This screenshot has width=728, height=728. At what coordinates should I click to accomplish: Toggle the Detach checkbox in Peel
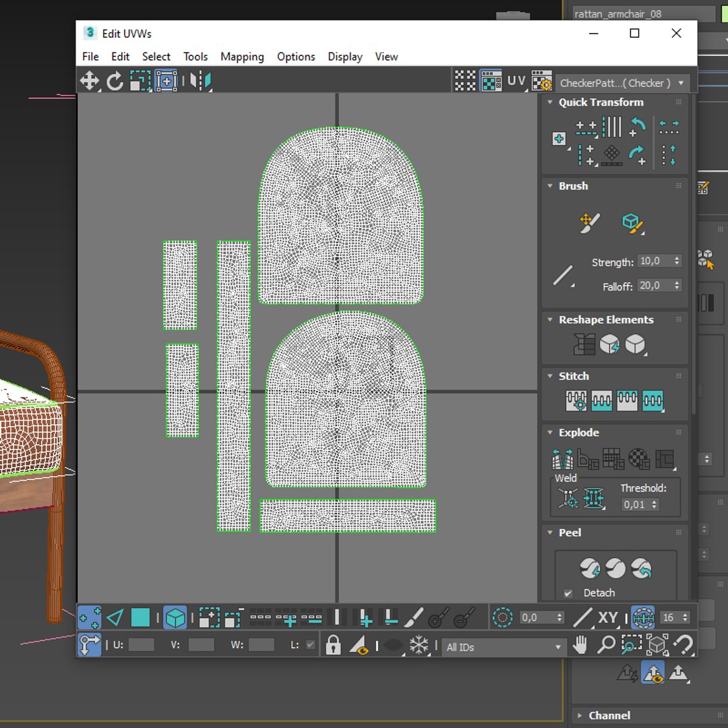click(x=568, y=593)
